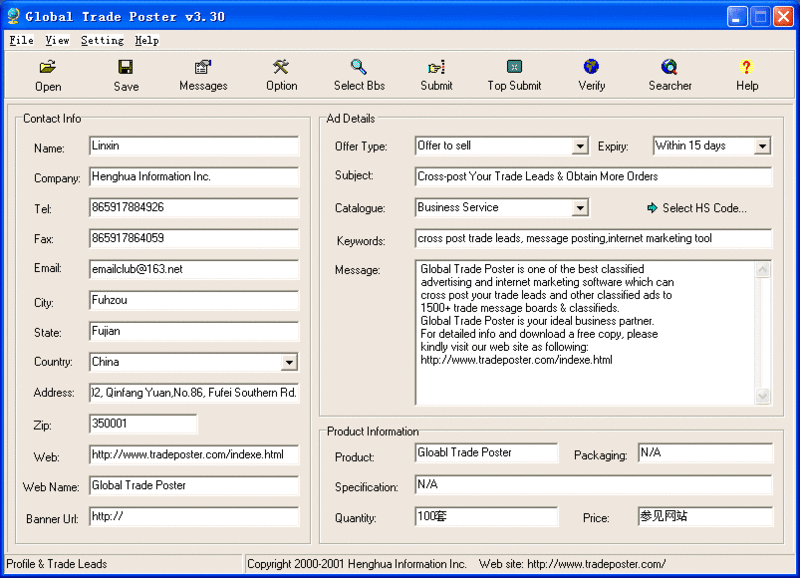
Task: Click the tradeposter.com web site status text
Action: pyautogui.click(x=572, y=564)
